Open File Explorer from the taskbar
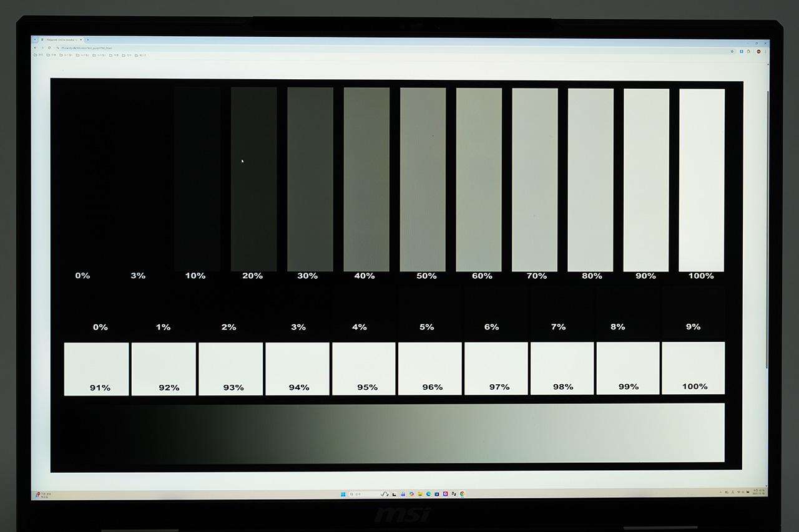The height and width of the screenshot is (532, 799). pyautogui.click(x=420, y=494)
